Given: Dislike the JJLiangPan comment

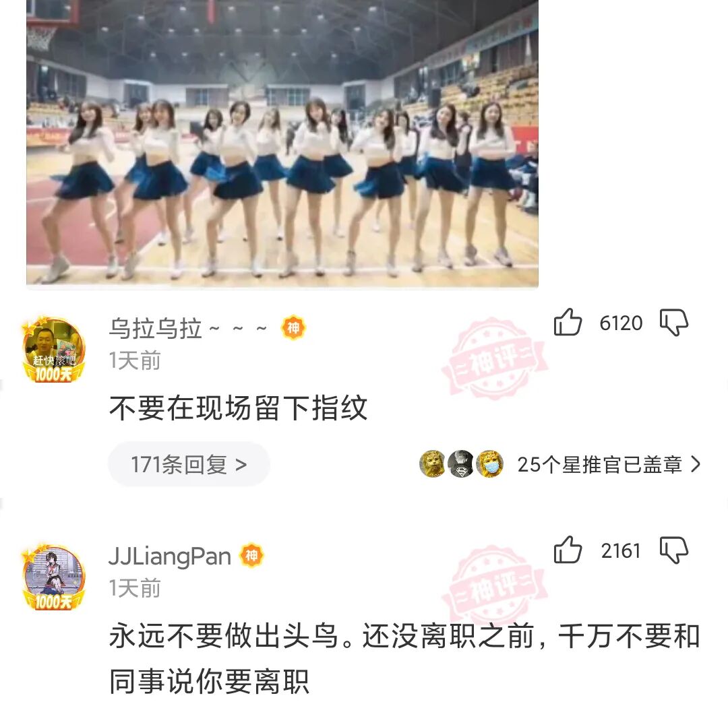Looking at the screenshot, I should [673, 550].
